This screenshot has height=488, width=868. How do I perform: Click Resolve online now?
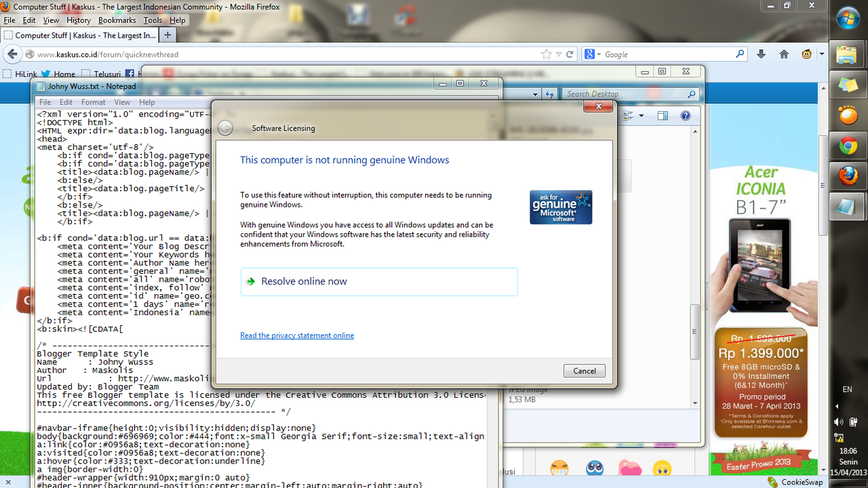(x=379, y=281)
